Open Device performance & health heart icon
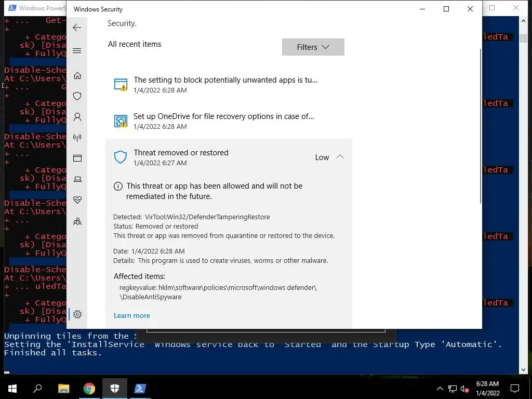532x399 pixels. (77, 200)
